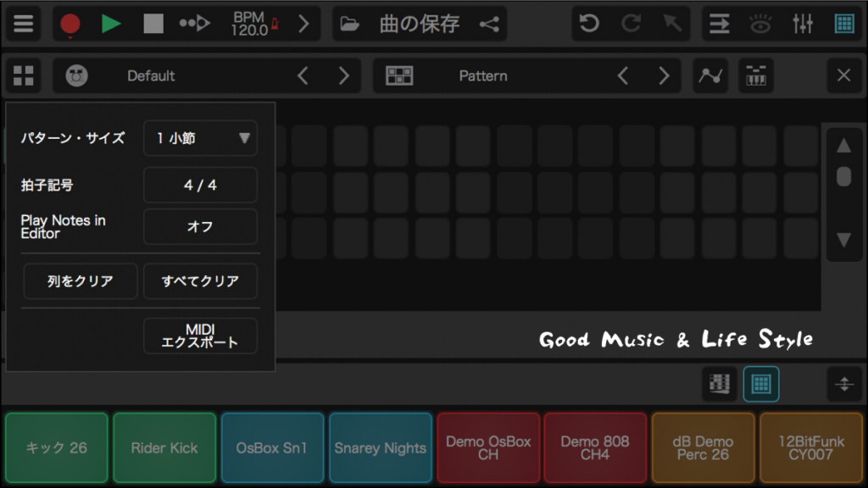Open the track list arrow icon
Viewport: 868px width, 488px height.
tap(719, 24)
